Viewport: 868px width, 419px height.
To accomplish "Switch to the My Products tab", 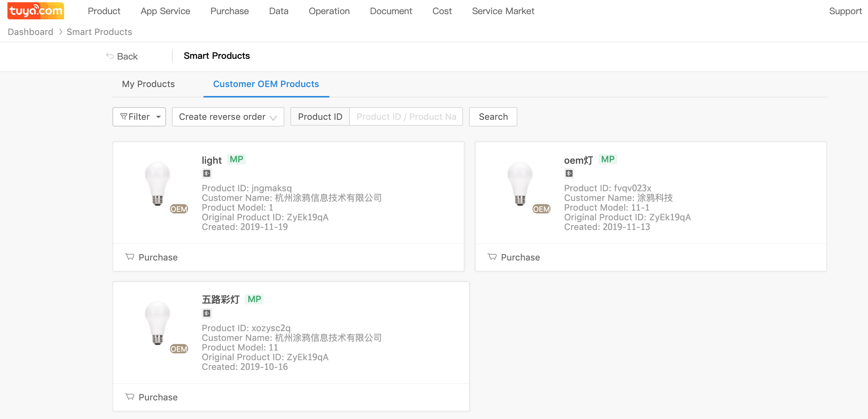I will [x=148, y=84].
